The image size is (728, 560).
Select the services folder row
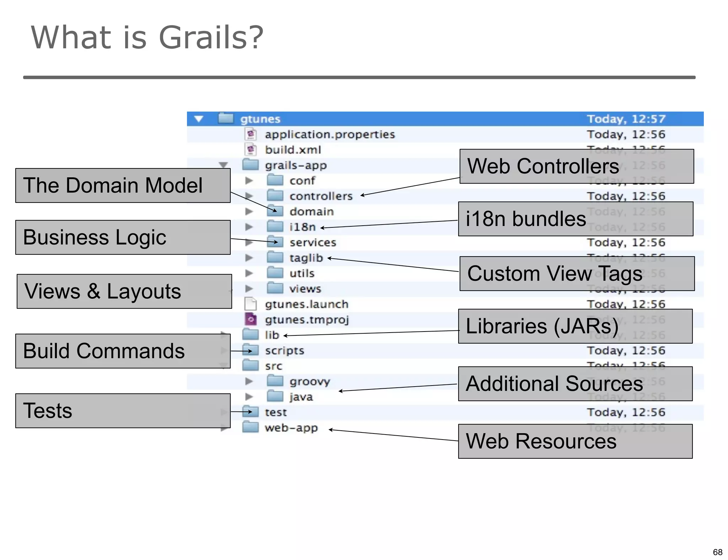pyautogui.click(x=312, y=243)
